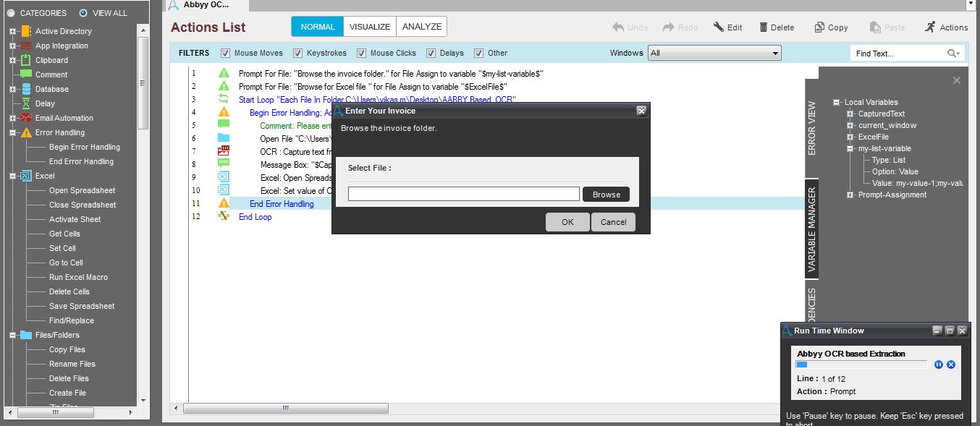The width and height of the screenshot is (980, 426).
Task: Click Cancel in the invoice dialog
Action: [x=613, y=222]
